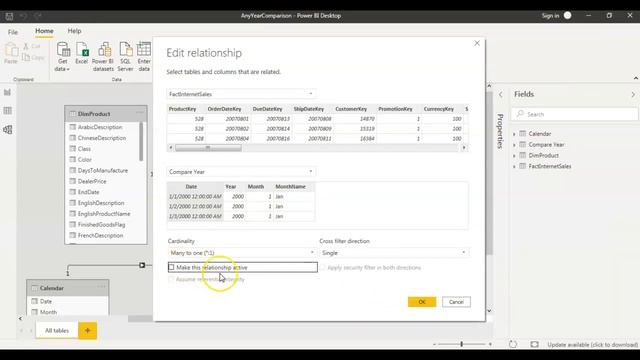Click the Save icon in title bar
This screenshot has height=360, width=640.
pyautogui.click(x=9, y=16)
